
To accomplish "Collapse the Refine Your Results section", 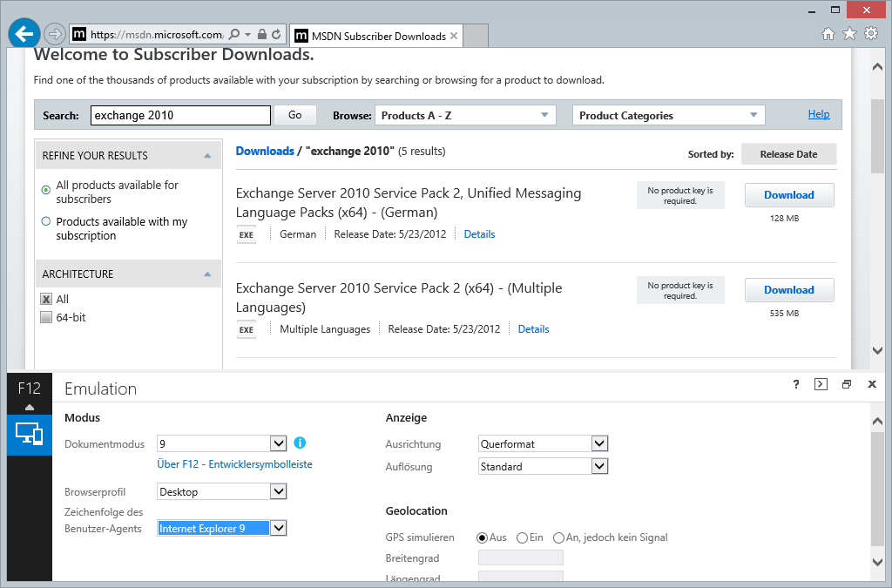I will (207, 155).
